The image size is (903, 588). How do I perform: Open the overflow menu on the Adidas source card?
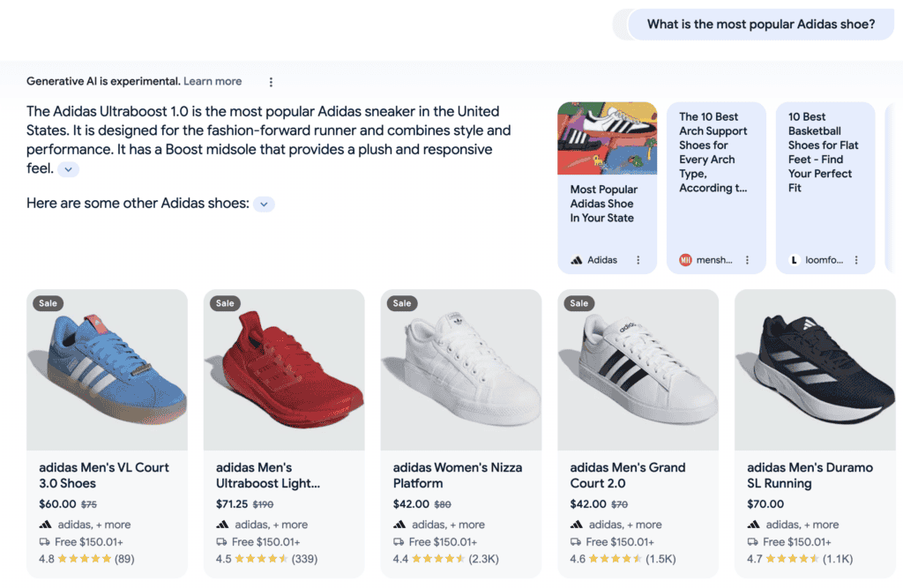[640, 259]
